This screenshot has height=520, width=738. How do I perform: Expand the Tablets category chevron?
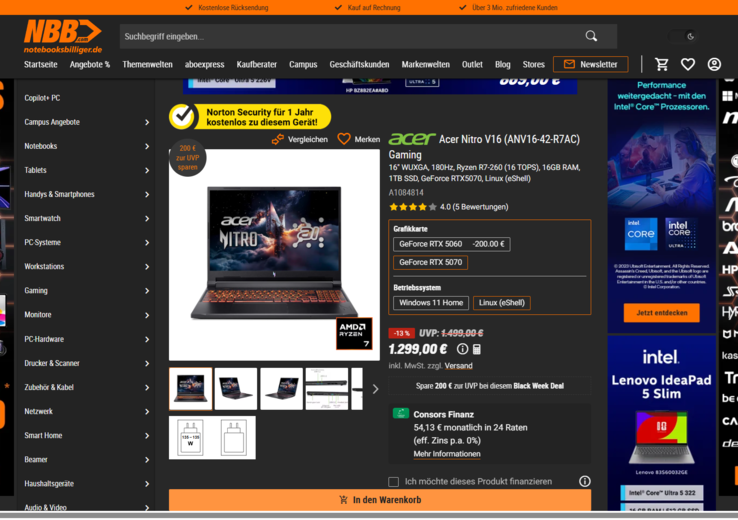pyautogui.click(x=147, y=170)
